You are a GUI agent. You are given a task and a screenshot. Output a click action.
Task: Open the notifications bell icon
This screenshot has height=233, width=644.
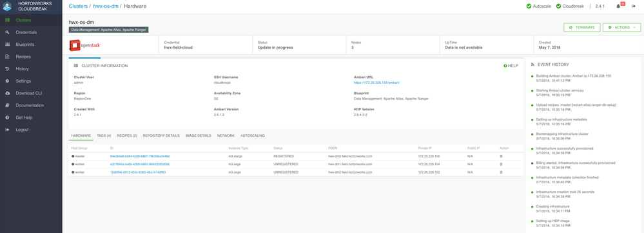click(618, 6)
